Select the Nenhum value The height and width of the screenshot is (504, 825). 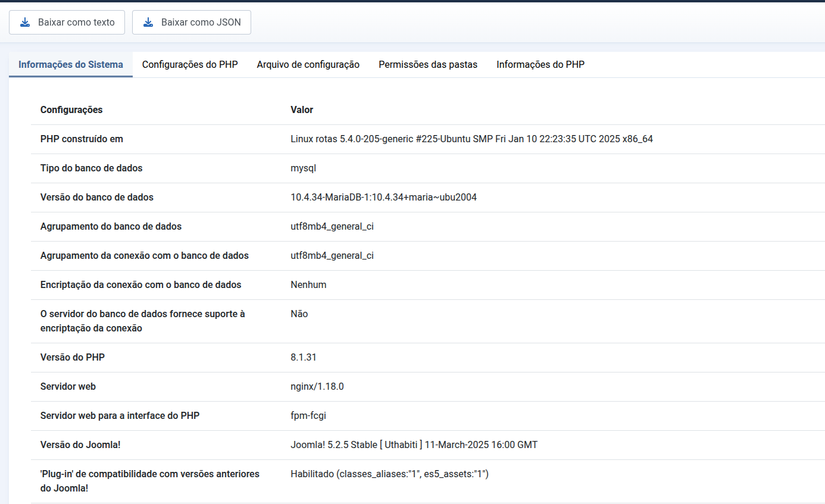[x=308, y=285]
